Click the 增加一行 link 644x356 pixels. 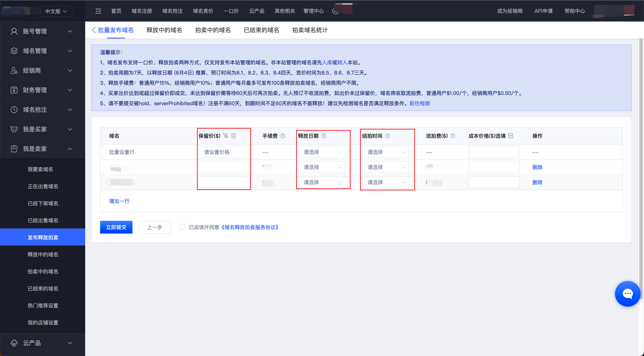119,201
